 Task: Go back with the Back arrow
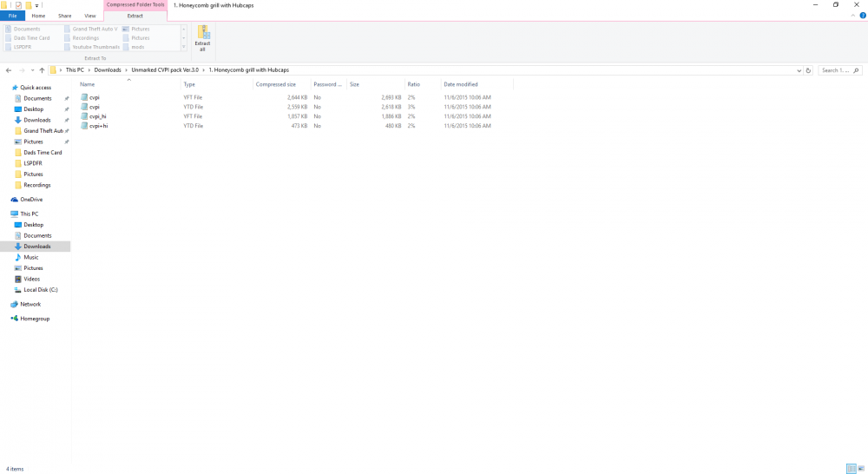coord(9,70)
